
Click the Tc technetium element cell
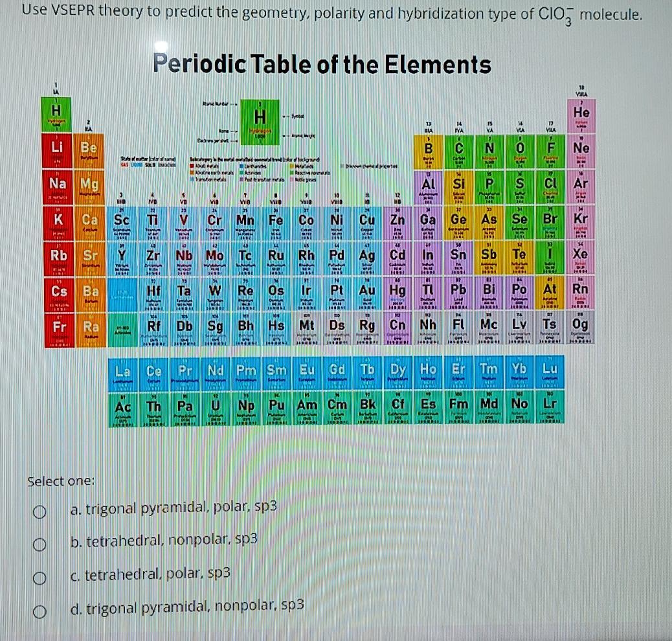[245, 260]
